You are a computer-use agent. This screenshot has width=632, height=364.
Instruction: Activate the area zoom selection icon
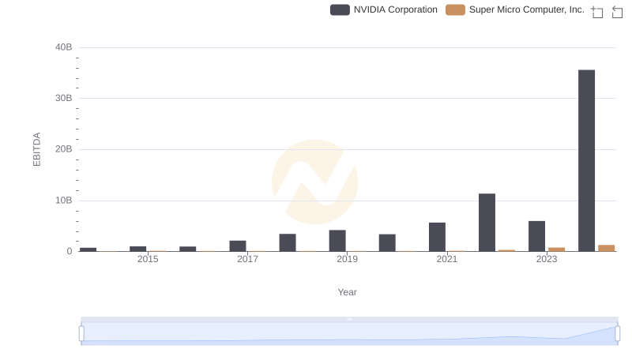[x=597, y=12]
